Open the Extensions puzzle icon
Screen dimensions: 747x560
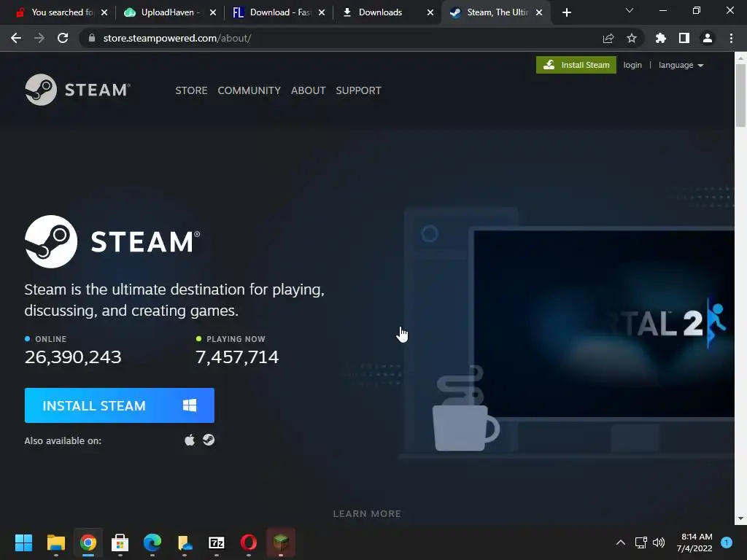click(x=661, y=38)
